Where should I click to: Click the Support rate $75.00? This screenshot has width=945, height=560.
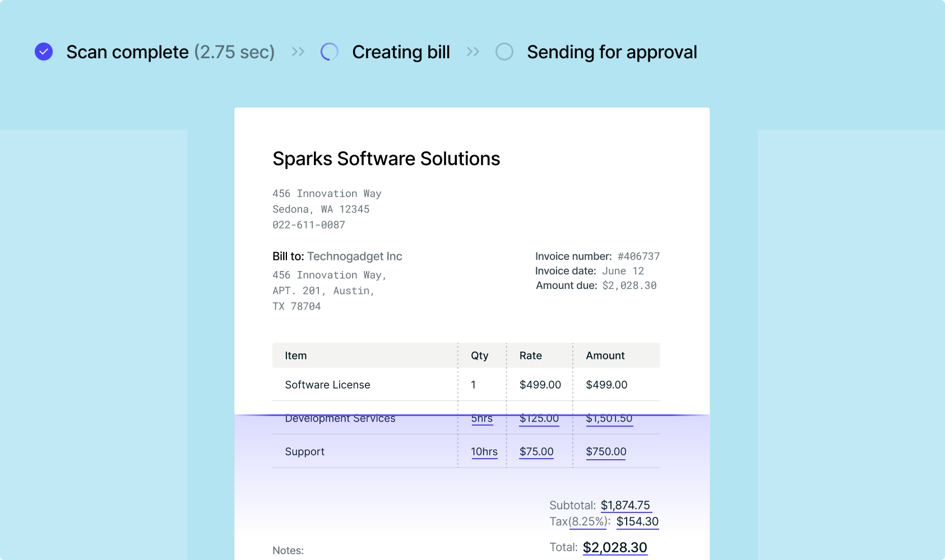(x=536, y=451)
